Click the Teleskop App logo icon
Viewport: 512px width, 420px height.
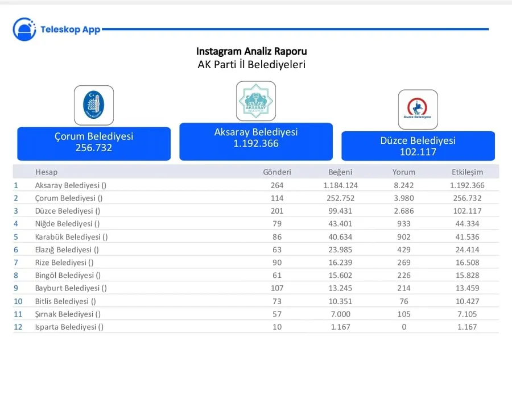[24, 29]
